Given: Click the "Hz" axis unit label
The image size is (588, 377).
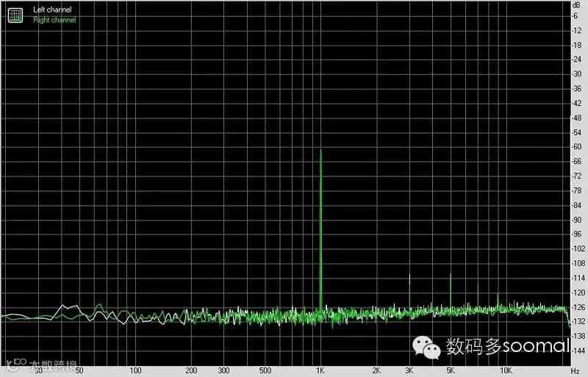Looking at the screenshot, I should pyautogui.click(x=576, y=371).
